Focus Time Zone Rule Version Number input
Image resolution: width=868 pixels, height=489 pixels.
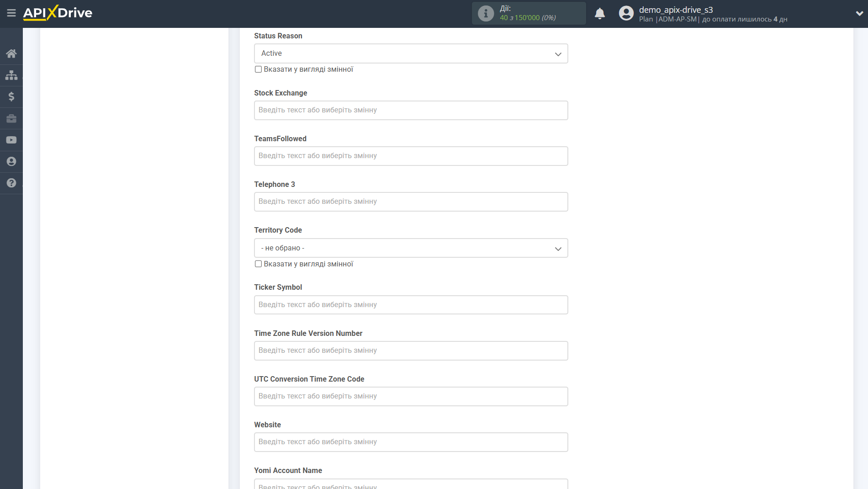411,351
